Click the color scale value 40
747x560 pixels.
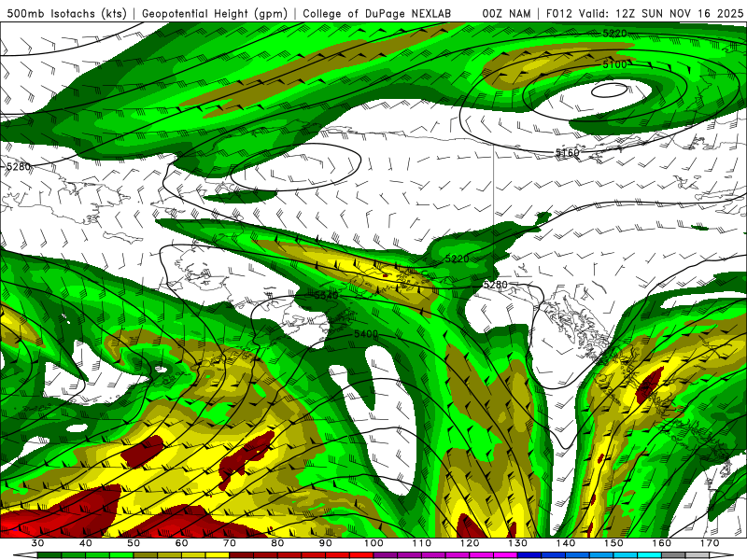(x=86, y=543)
